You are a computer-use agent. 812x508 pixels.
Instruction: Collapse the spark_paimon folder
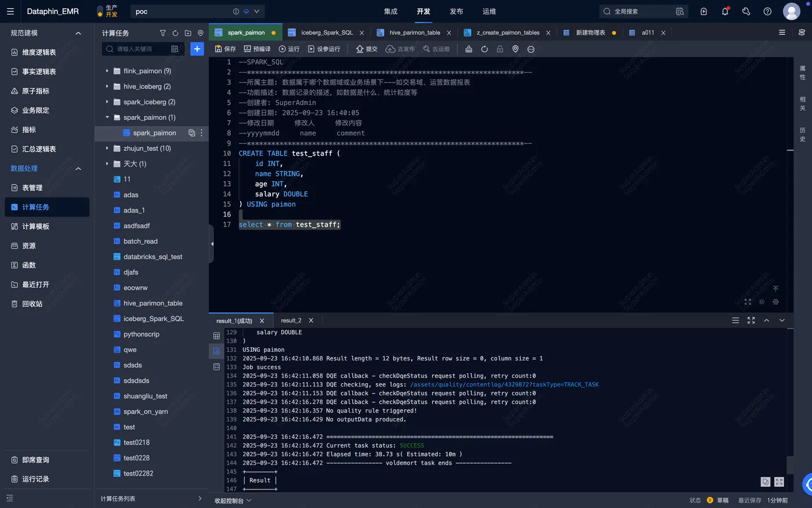107,117
